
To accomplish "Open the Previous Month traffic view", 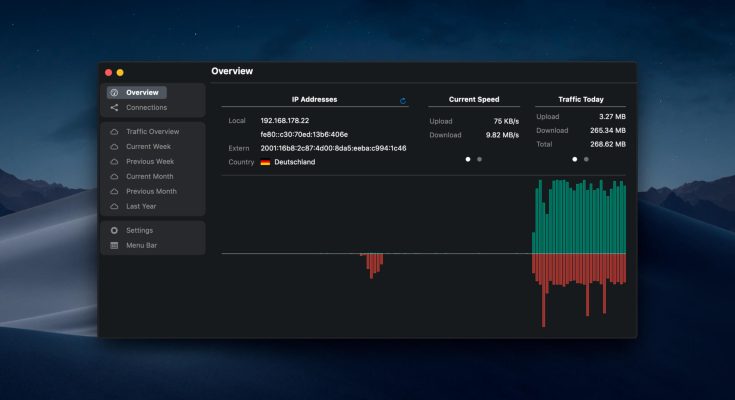I will click(x=151, y=191).
